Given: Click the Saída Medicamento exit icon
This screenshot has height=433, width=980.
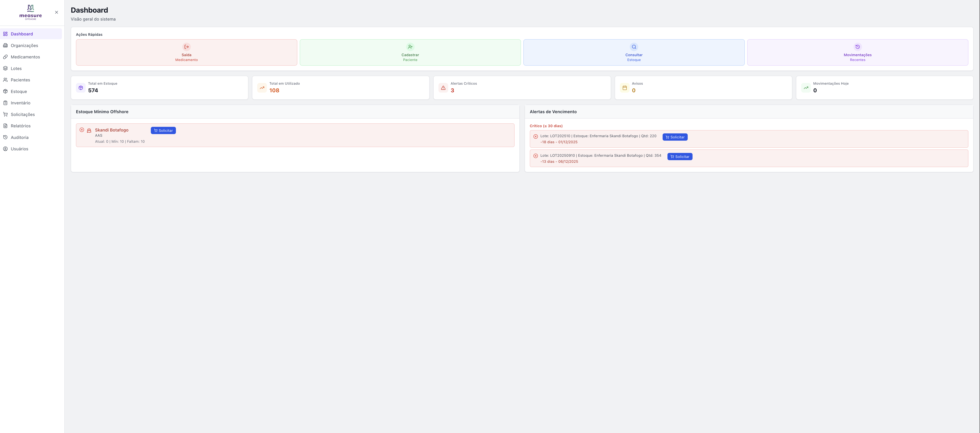Looking at the screenshot, I should (186, 47).
